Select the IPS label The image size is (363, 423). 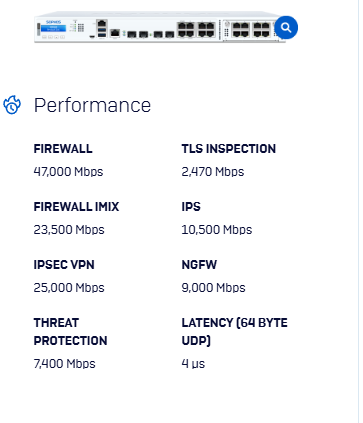click(x=191, y=207)
